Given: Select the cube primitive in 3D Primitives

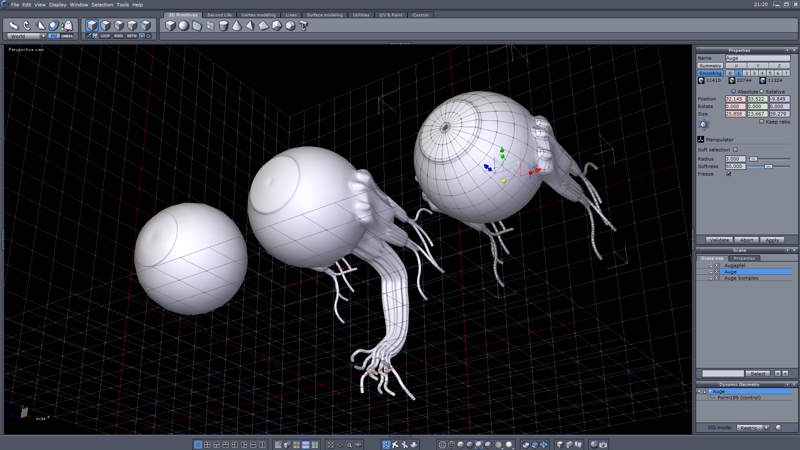Looking at the screenshot, I should click(x=170, y=26).
